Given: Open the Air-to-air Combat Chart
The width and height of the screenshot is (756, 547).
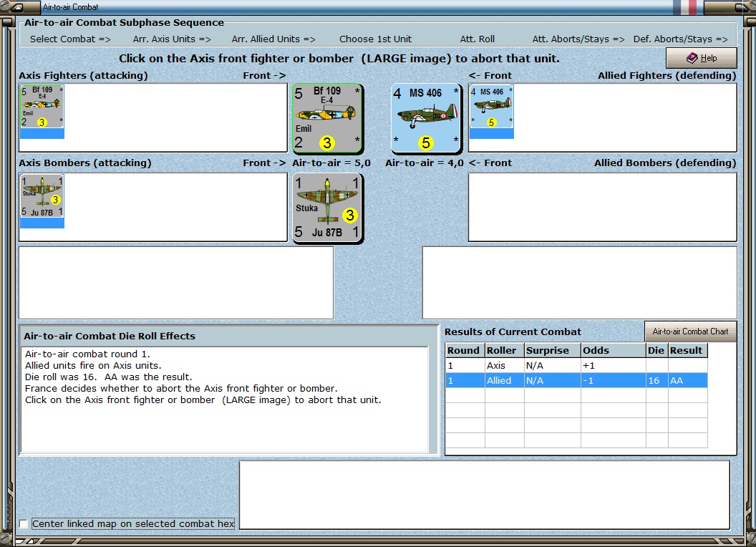Looking at the screenshot, I should point(690,331).
